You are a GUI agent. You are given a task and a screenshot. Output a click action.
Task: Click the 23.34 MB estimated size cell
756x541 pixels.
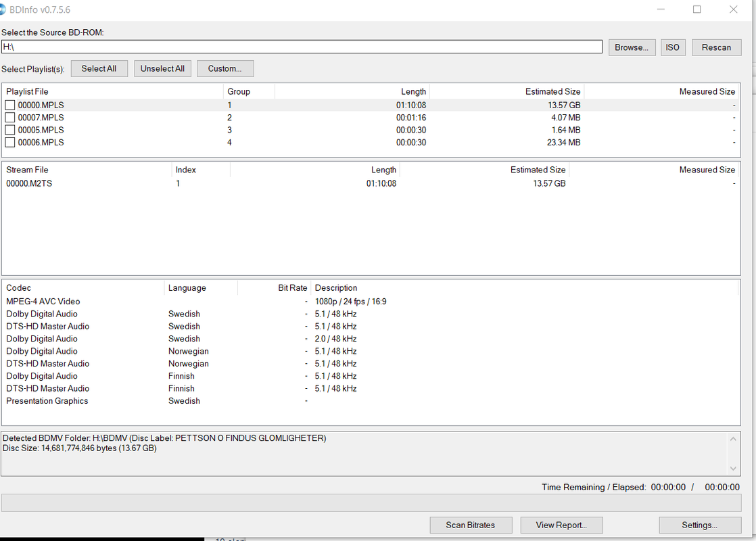tap(564, 143)
